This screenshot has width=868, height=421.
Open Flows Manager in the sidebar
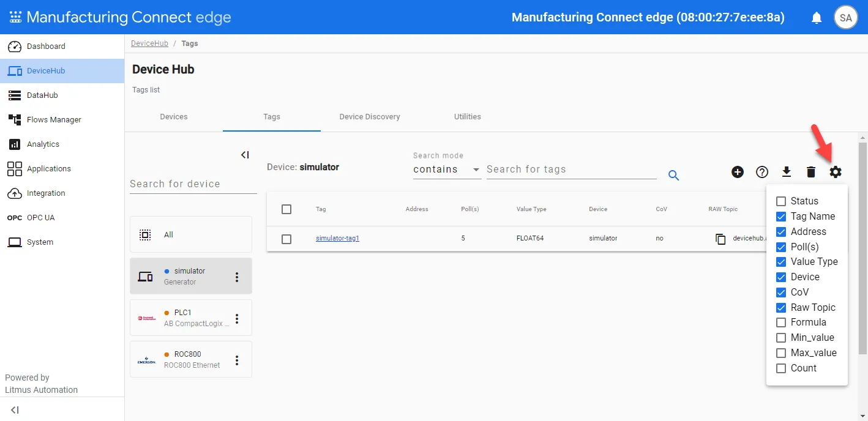[62, 120]
